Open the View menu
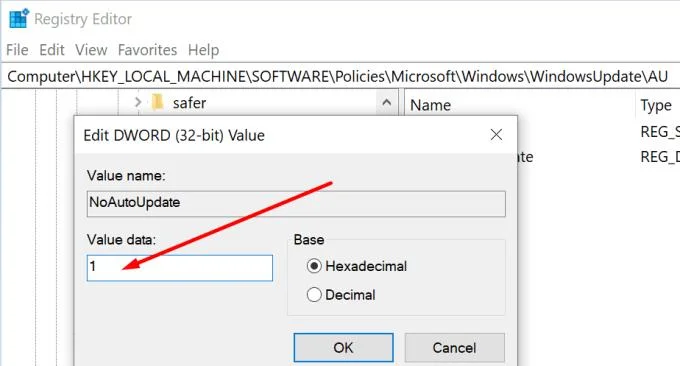 pyautogui.click(x=91, y=50)
